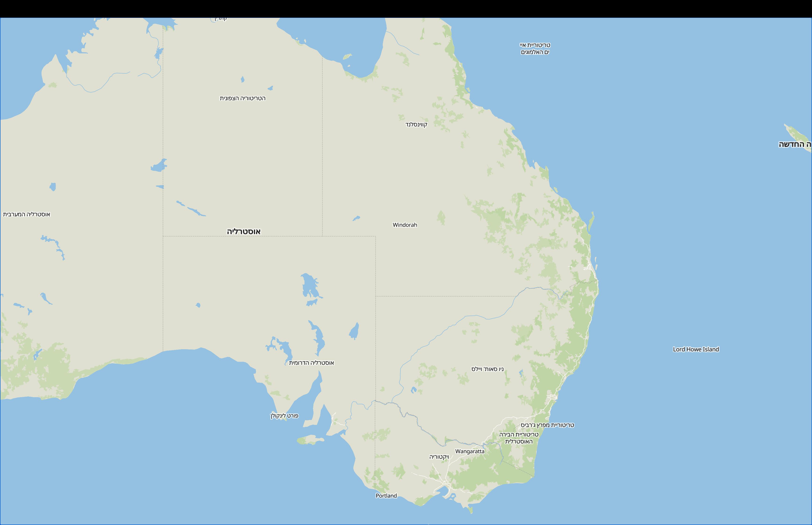The height and width of the screenshot is (525, 812).
Task: Select the קווינסלנד (Queensland) state label
Action: tap(416, 124)
